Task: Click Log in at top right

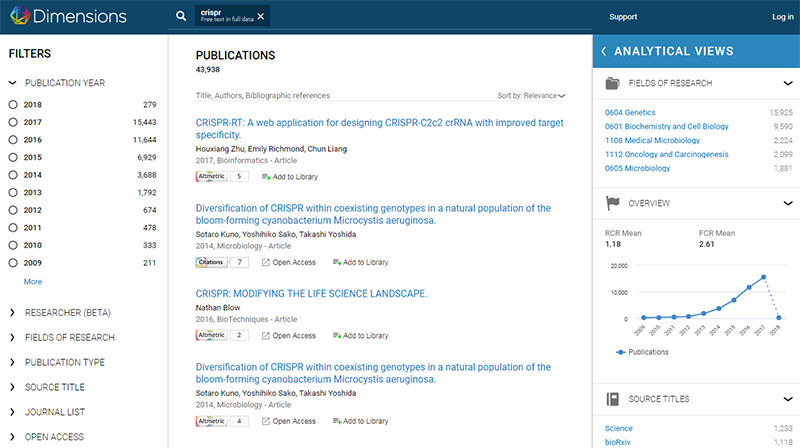Action: click(782, 17)
